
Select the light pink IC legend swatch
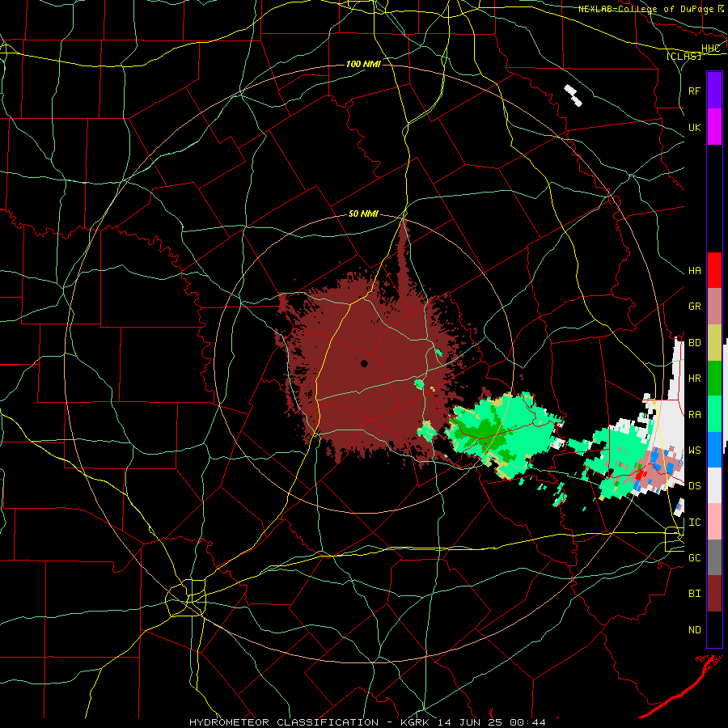(x=714, y=522)
